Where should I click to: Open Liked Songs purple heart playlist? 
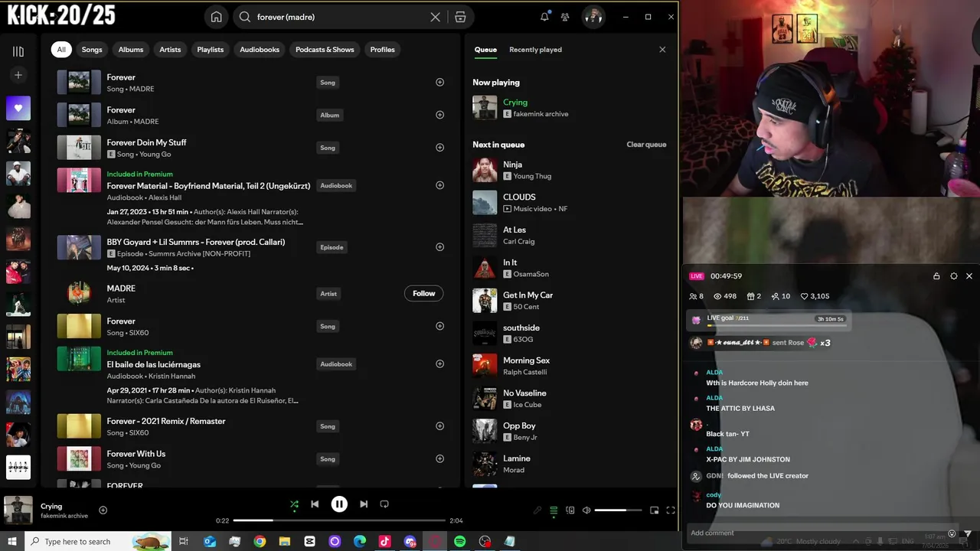click(x=18, y=108)
